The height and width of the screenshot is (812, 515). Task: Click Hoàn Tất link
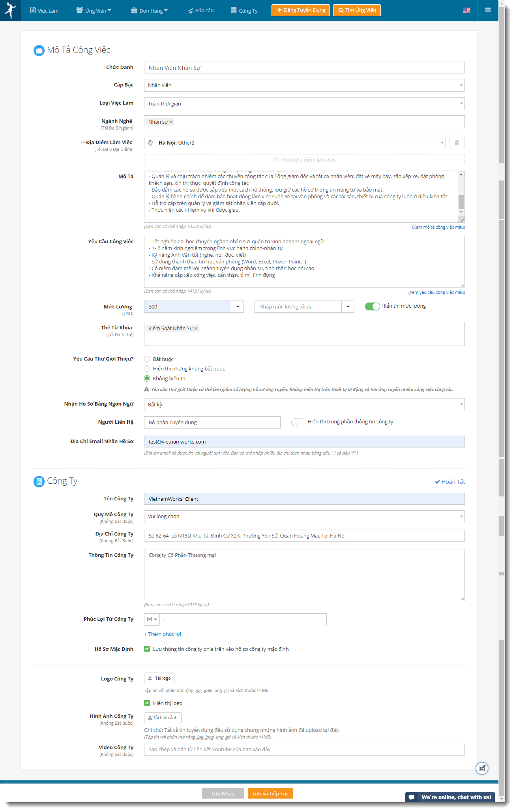(450, 482)
